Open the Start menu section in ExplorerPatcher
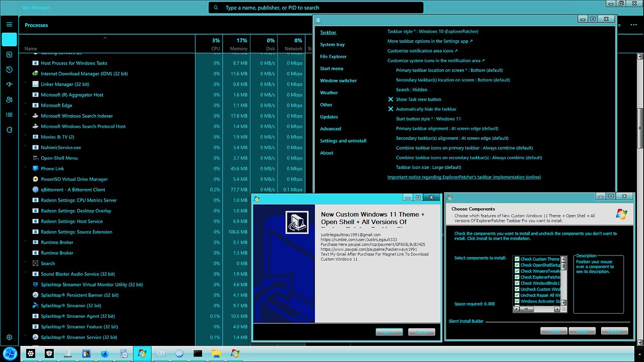This screenshot has height=362, width=644. click(x=332, y=69)
